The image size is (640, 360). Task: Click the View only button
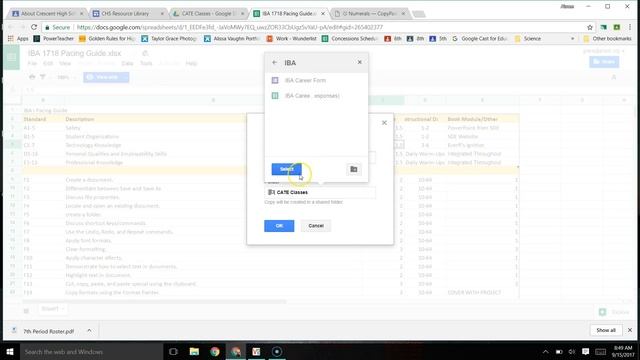(x=106, y=77)
